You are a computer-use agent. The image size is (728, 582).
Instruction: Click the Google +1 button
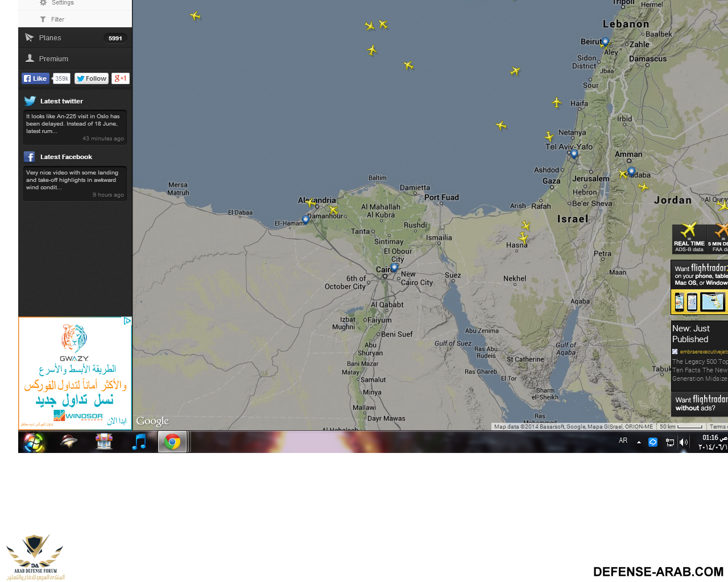(x=121, y=78)
